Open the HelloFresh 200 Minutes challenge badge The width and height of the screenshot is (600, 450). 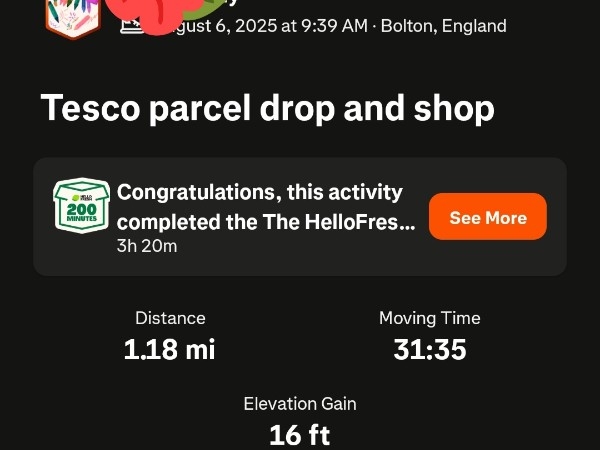click(x=81, y=206)
